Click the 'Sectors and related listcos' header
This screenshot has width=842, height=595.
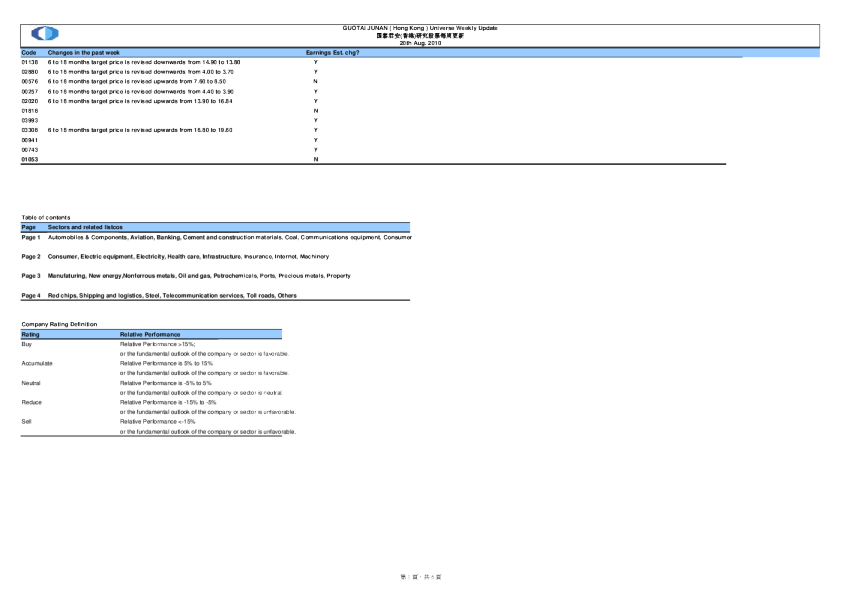point(86,227)
